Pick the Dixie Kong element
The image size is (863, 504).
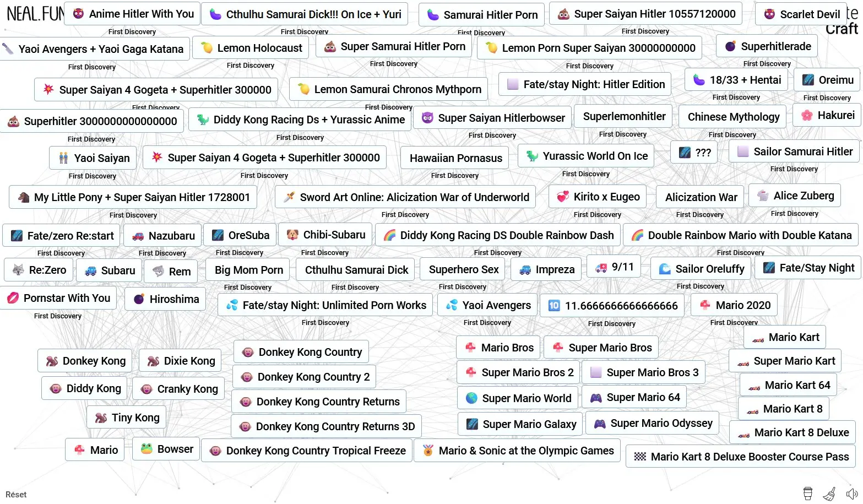181,361
